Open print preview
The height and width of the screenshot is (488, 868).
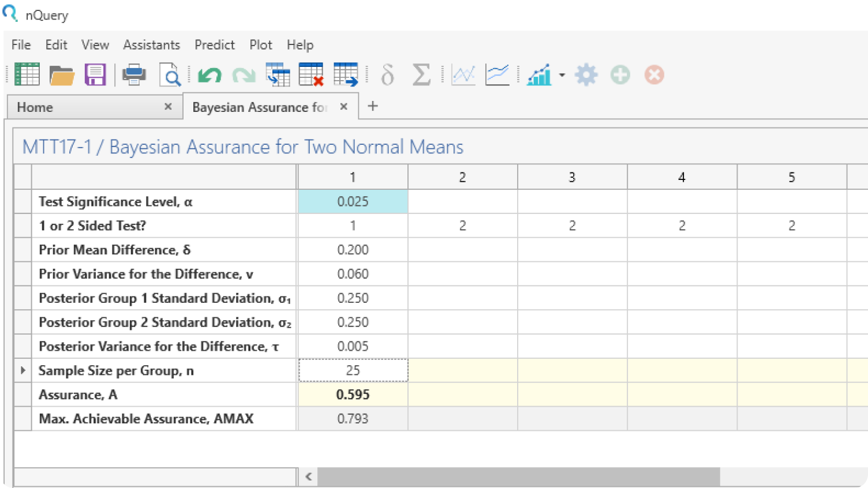point(170,74)
